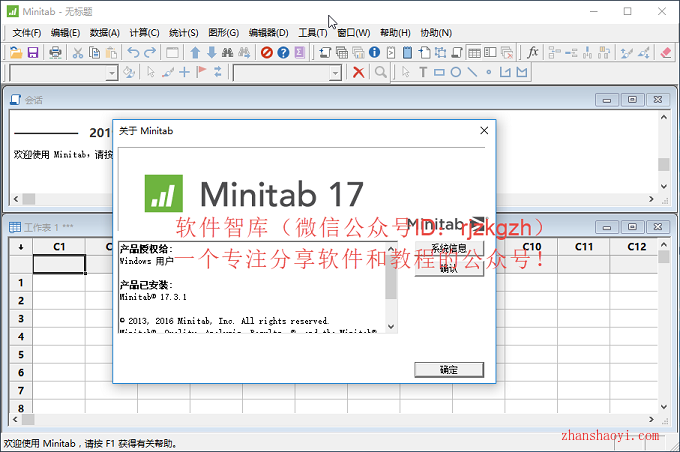
Task: Select the rectangle drawing tool
Action: 439,72
